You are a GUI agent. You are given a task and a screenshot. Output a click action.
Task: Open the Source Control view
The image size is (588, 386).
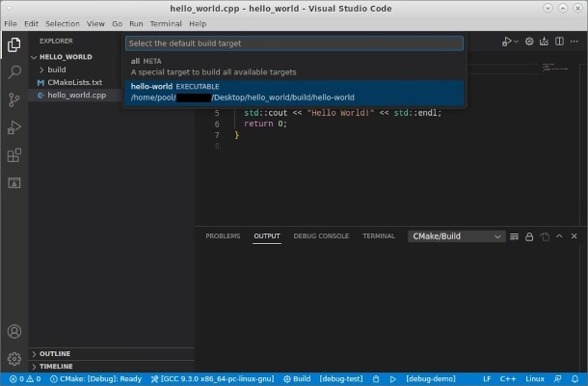pos(14,99)
